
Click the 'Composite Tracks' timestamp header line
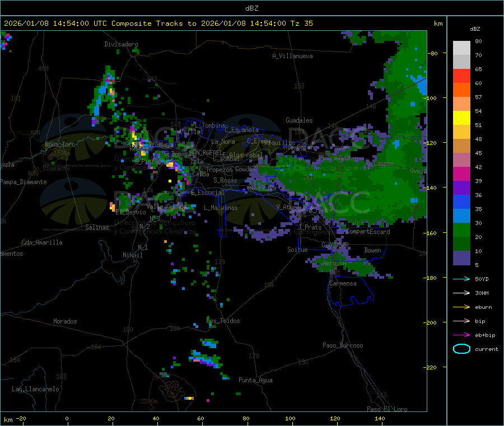click(158, 24)
